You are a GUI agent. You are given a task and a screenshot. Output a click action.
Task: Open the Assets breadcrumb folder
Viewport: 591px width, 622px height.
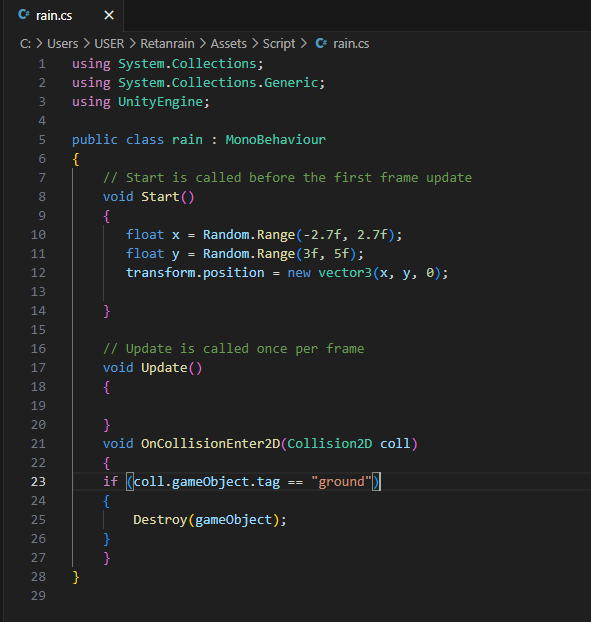[228, 43]
